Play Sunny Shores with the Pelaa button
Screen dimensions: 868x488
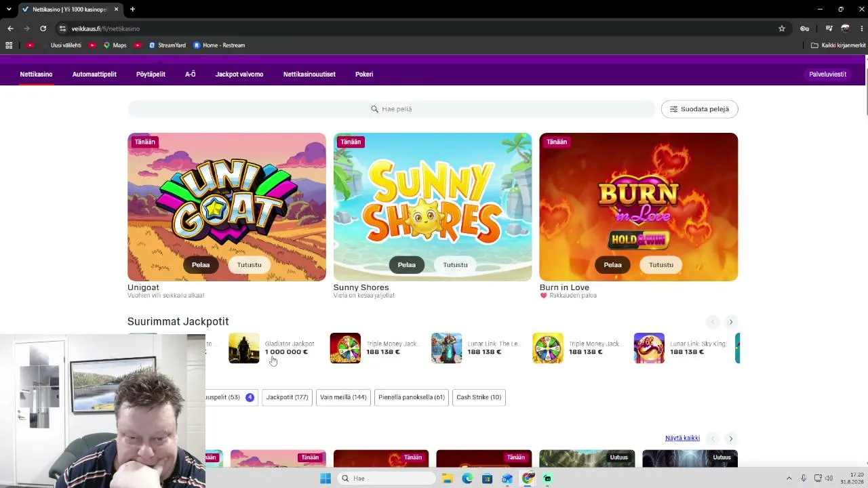point(406,265)
